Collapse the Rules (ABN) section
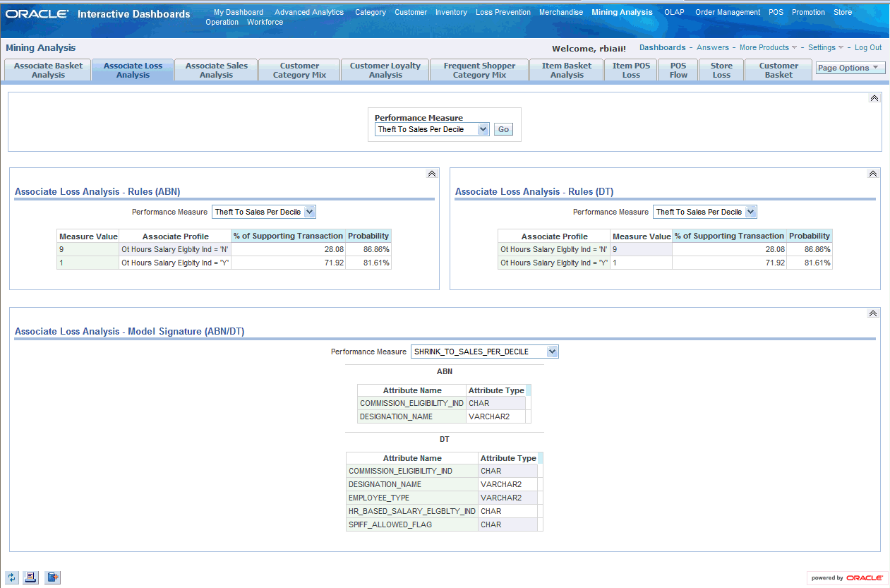 [432, 174]
